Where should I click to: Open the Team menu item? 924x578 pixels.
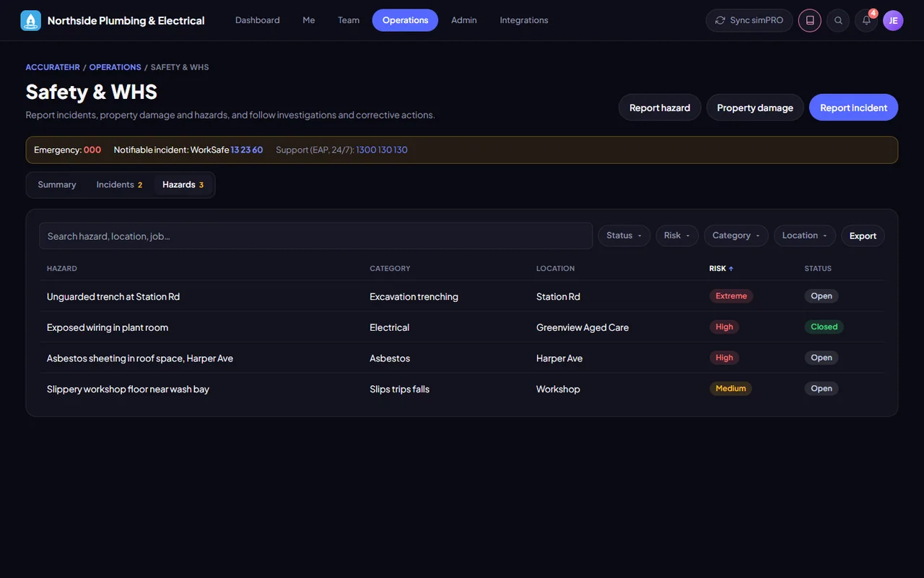click(x=349, y=20)
